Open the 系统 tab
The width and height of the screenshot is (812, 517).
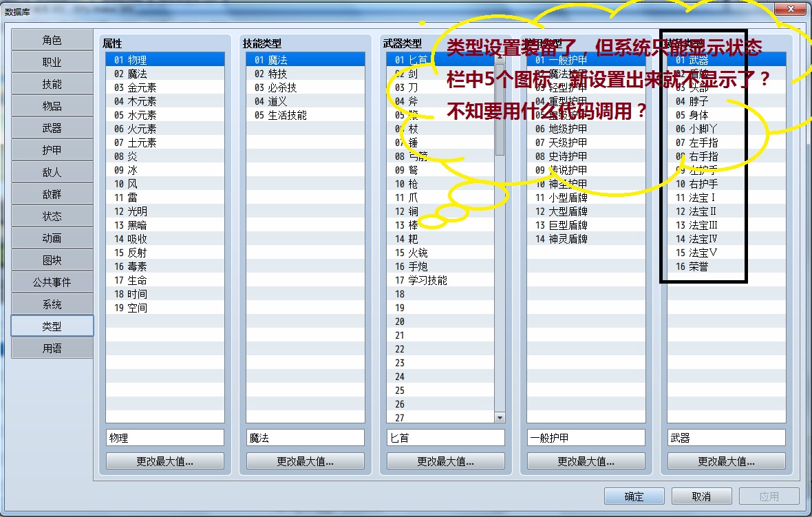pyautogui.click(x=52, y=304)
